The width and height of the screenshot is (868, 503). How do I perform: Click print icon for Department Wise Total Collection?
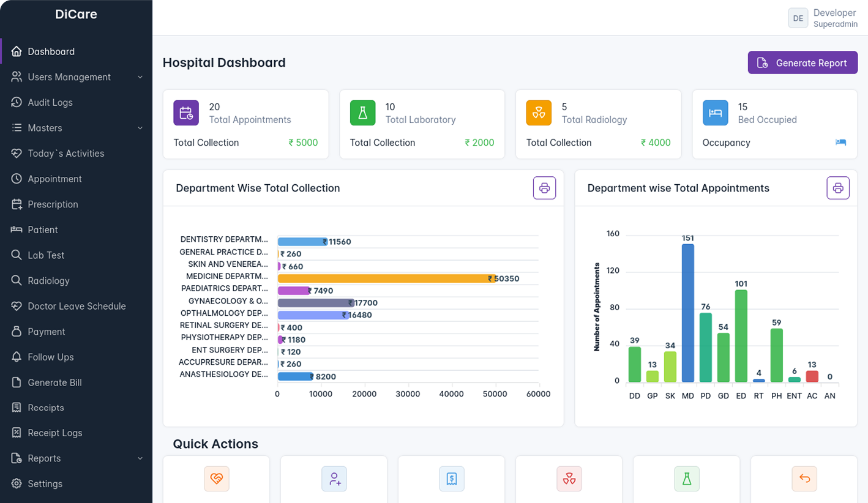click(544, 188)
